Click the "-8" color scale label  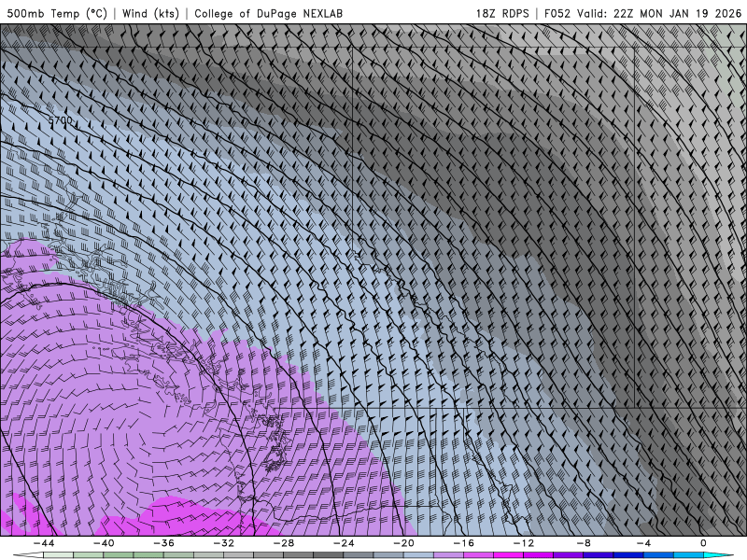pos(583,543)
